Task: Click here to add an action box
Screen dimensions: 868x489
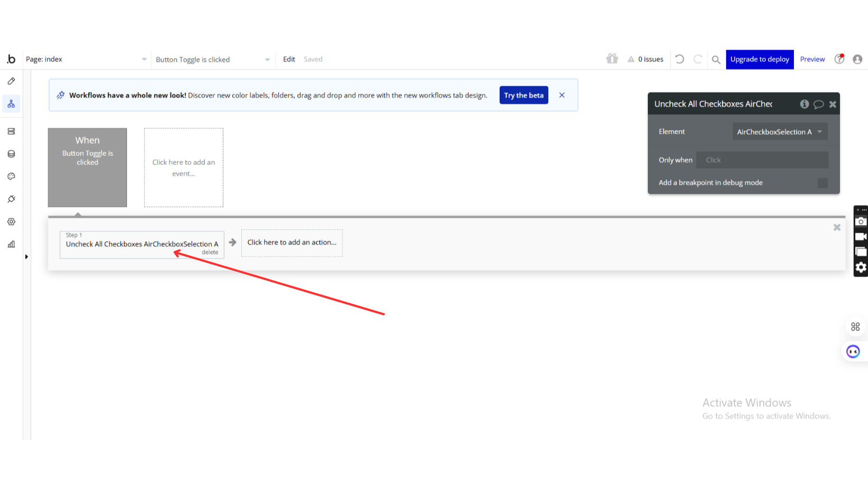Action: point(292,243)
